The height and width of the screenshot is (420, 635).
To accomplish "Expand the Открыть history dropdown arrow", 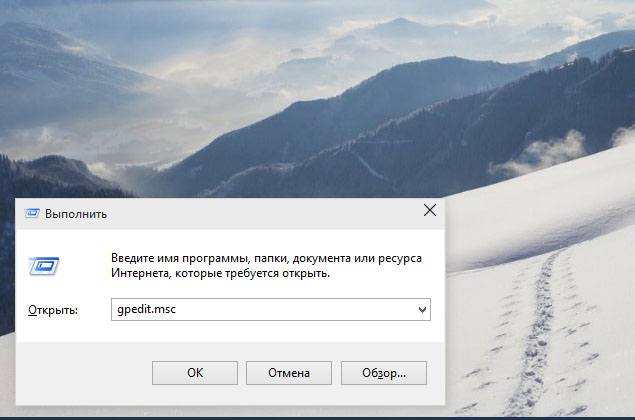I will pyautogui.click(x=422, y=310).
